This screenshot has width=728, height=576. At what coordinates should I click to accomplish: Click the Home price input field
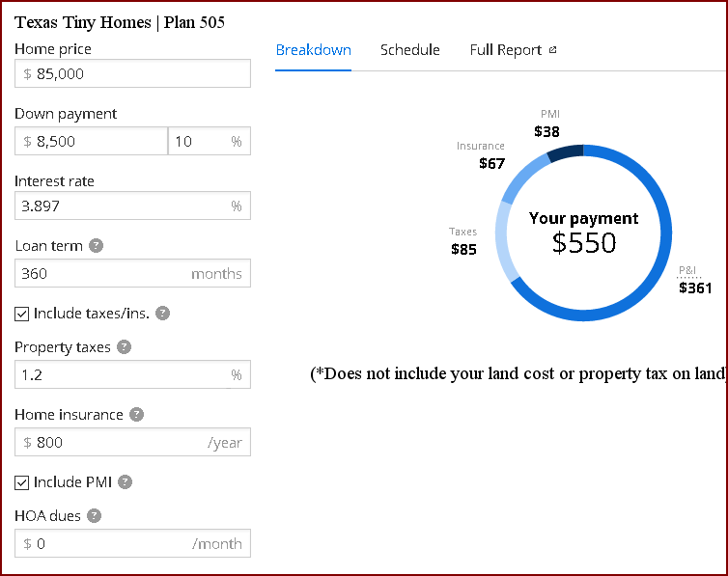(132, 73)
